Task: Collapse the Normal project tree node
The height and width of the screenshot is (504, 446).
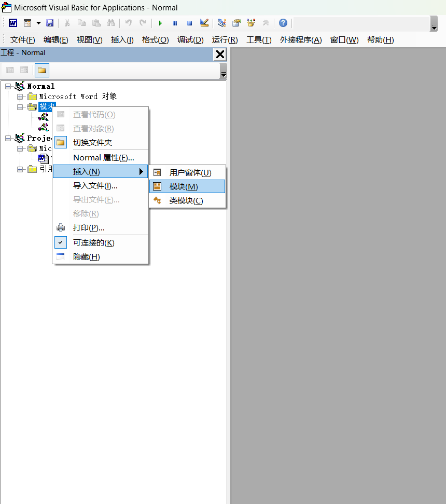Action: click(8, 86)
